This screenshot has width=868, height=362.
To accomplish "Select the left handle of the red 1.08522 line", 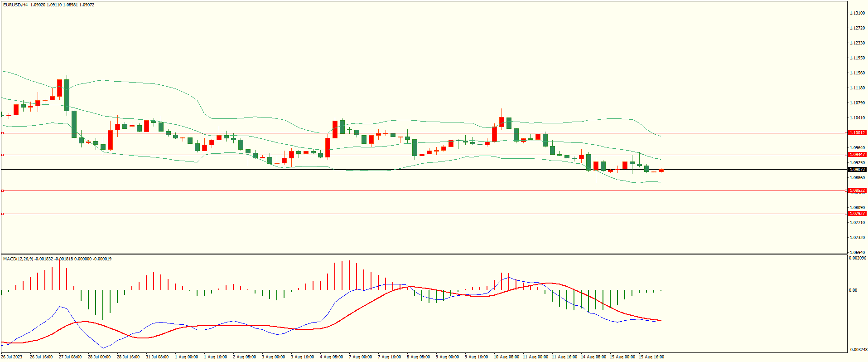I will coord(3,191).
